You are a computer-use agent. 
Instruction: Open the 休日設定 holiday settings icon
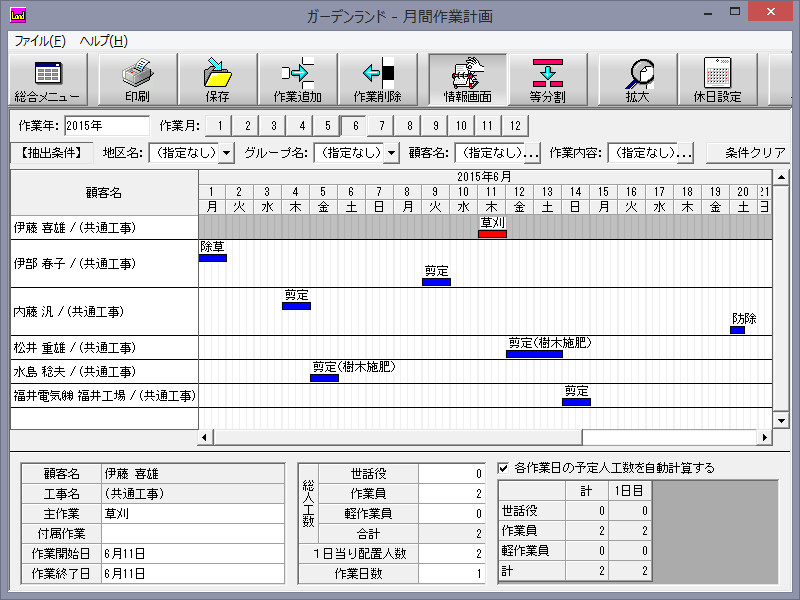click(717, 80)
